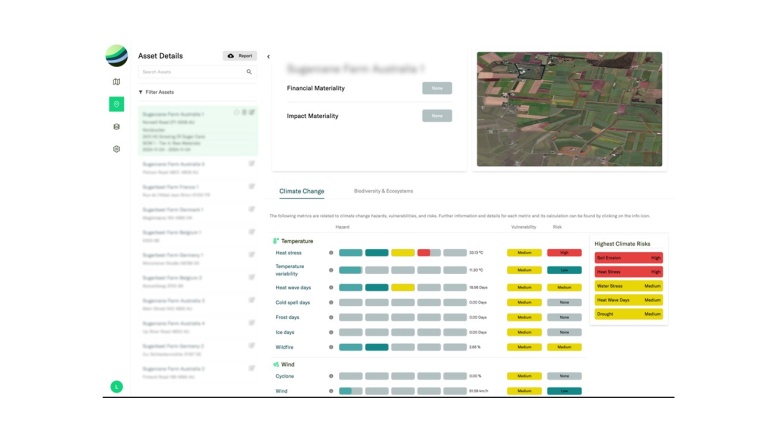Image resolution: width=760 pixels, height=427 pixels.
Task: Click the Cyclone info icon
Action: [x=331, y=376]
